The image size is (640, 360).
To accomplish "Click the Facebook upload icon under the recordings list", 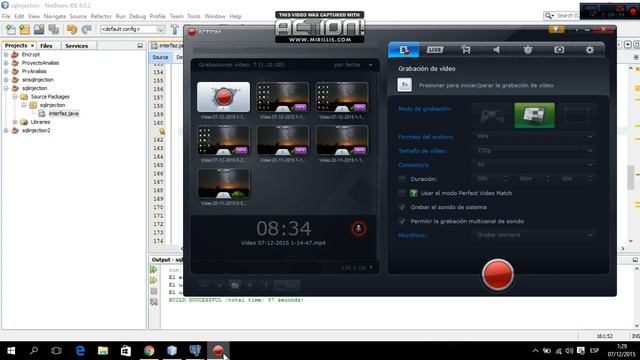I will (x=266, y=285).
